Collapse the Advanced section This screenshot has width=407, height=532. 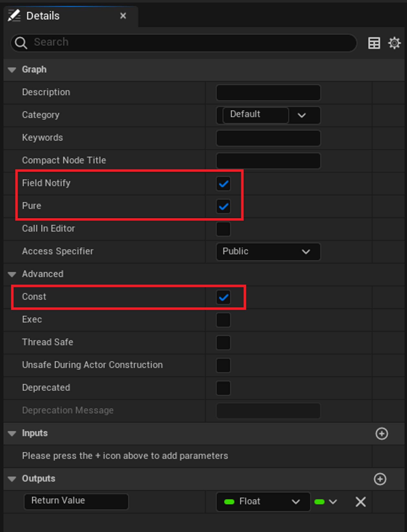click(12, 274)
